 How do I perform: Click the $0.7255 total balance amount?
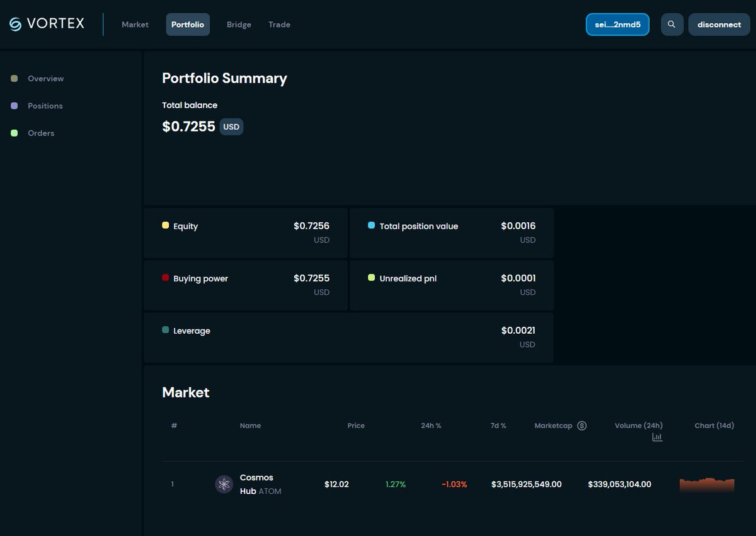(189, 127)
